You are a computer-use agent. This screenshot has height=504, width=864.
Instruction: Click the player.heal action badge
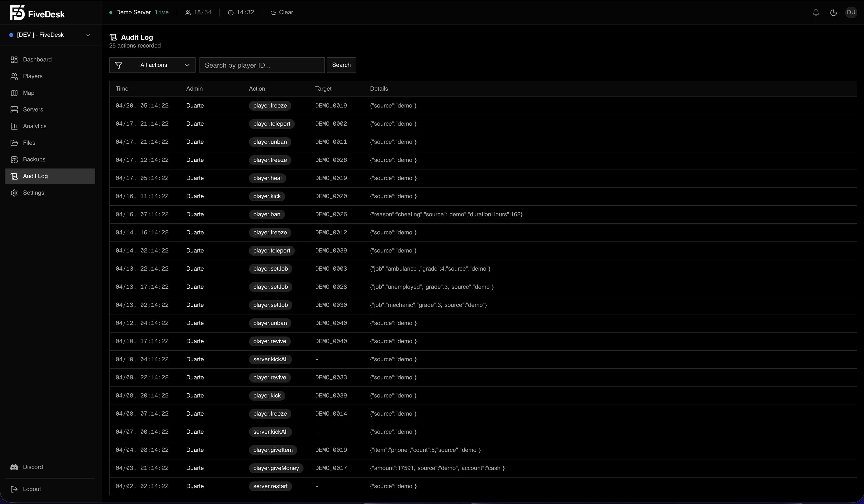(x=267, y=178)
